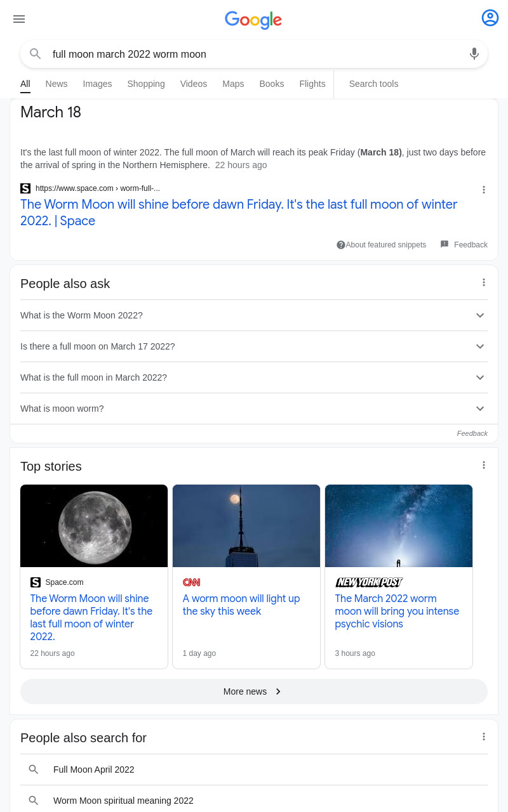
Task: Click the search magnifier icon in search bar
Action: (36, 54)
